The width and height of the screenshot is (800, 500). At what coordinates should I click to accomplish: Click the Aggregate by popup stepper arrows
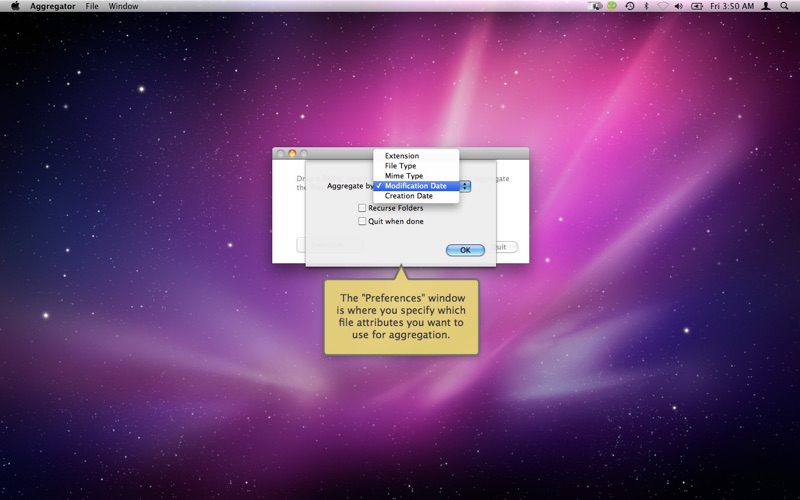(x=465, y=186)
